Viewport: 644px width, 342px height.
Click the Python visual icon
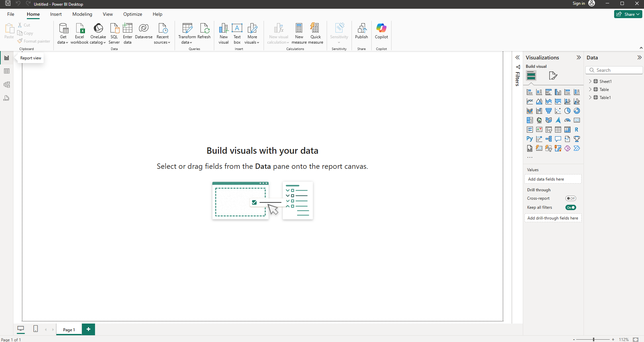tap(530, 139)
